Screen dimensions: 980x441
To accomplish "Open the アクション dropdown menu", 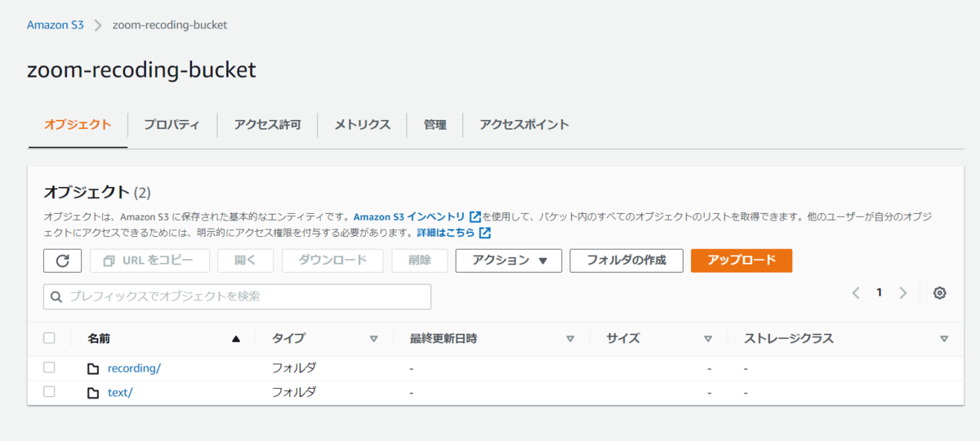I will click(x=508, y=261).
